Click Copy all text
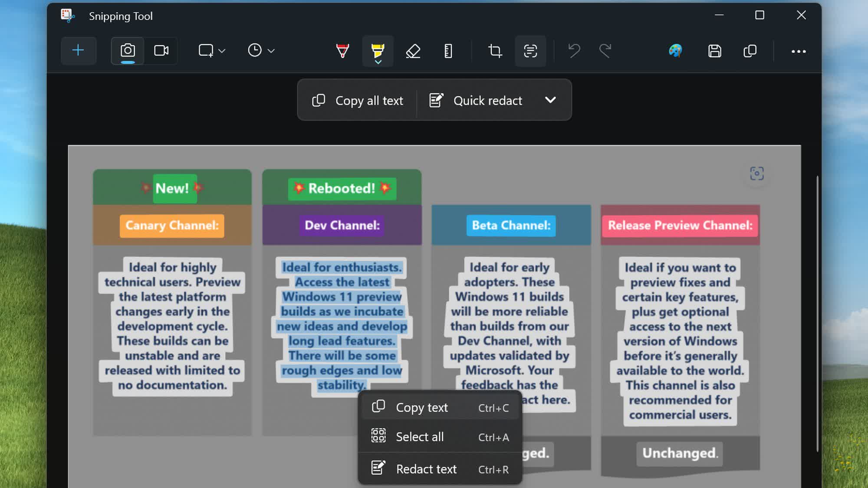Viewport: 868px width, 488px height. click(358, 100)
